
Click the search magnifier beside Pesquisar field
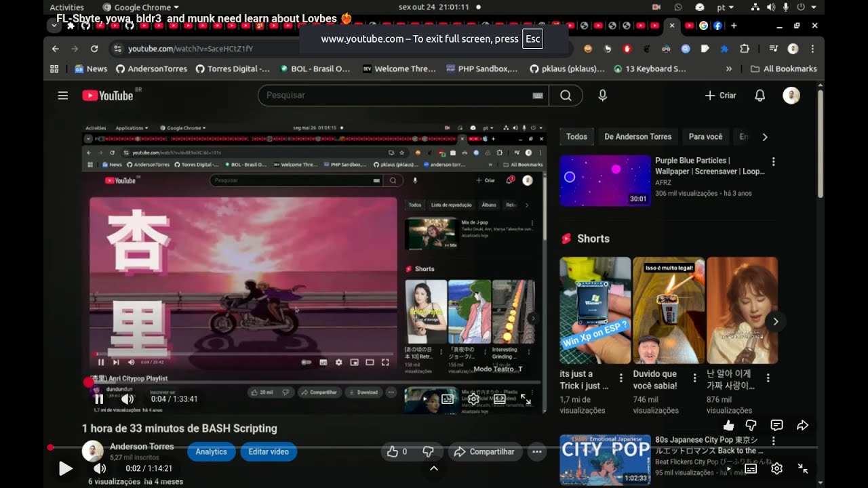(566, 96)
